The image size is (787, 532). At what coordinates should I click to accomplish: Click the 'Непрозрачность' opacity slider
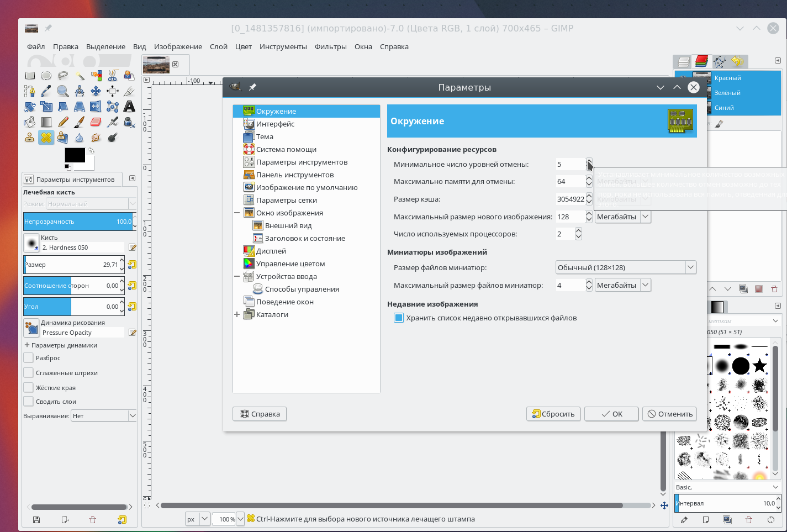77,222
